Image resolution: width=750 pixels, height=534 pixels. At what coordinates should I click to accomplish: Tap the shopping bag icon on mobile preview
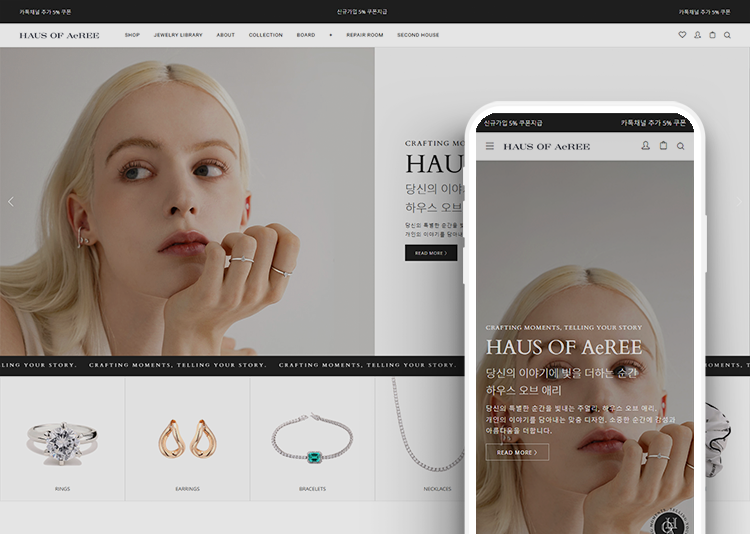click(663, 145)
